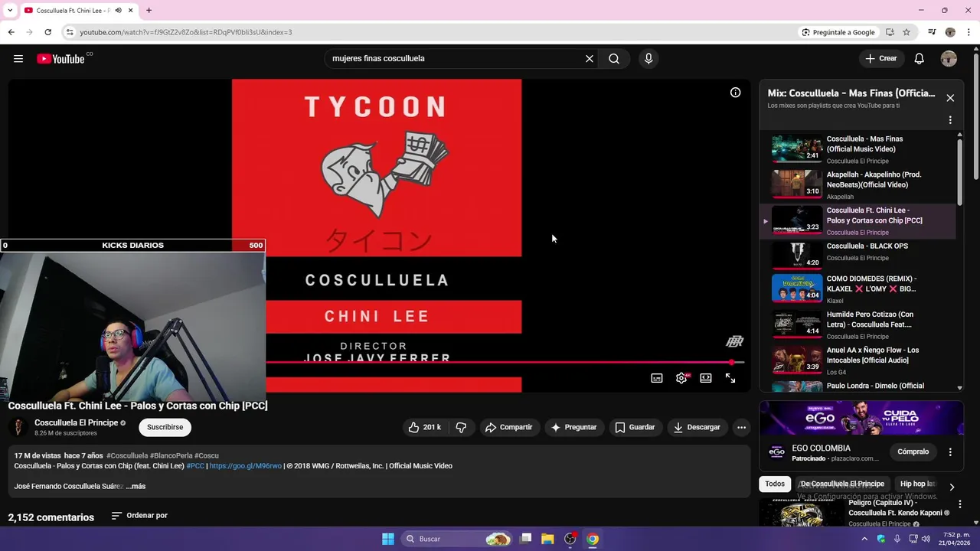Viewport: 980px width, 551px height.
Task: Go back in browser history
Action: 11,32
